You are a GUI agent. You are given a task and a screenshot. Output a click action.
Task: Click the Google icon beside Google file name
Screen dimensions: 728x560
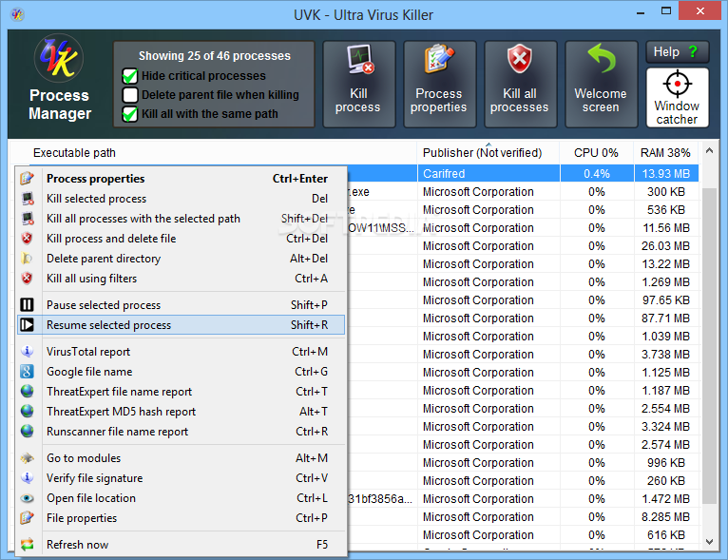(x=27, y=371)
